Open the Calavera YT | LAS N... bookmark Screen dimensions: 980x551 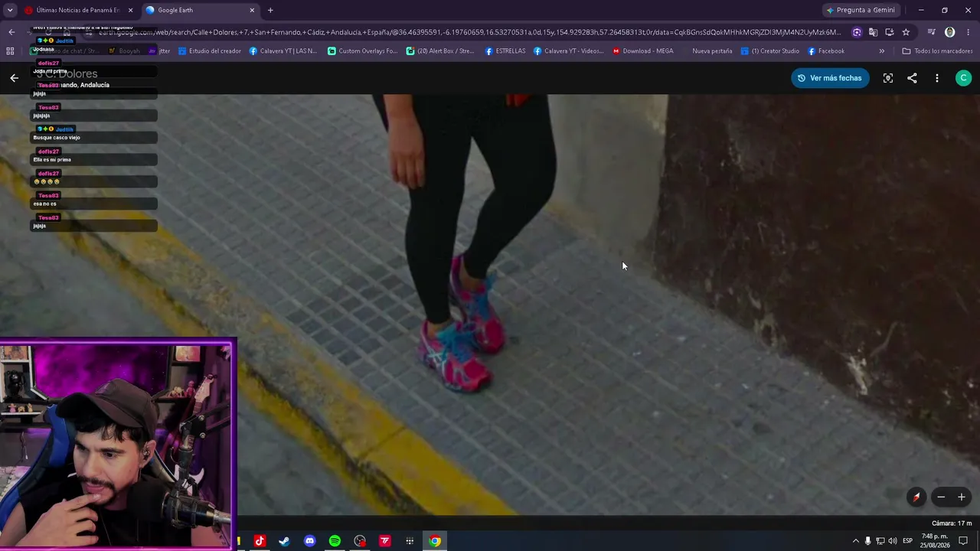pos(283,51)
